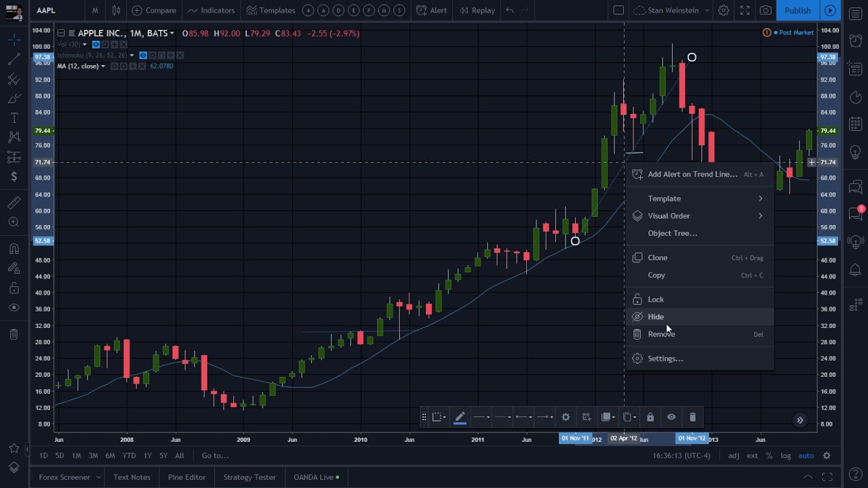Remove all drawings using left sidebar trash
Screen dimensions: 868x488
(14, 334)
